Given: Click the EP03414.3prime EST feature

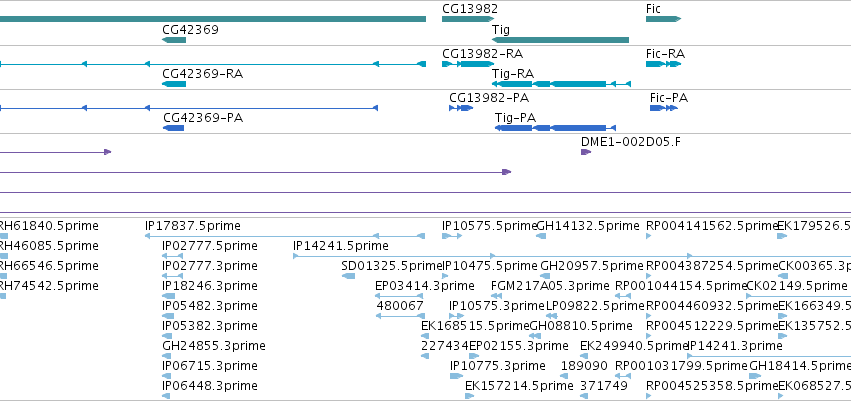Looking at the screenshot, I should click(x=400, y=296).
